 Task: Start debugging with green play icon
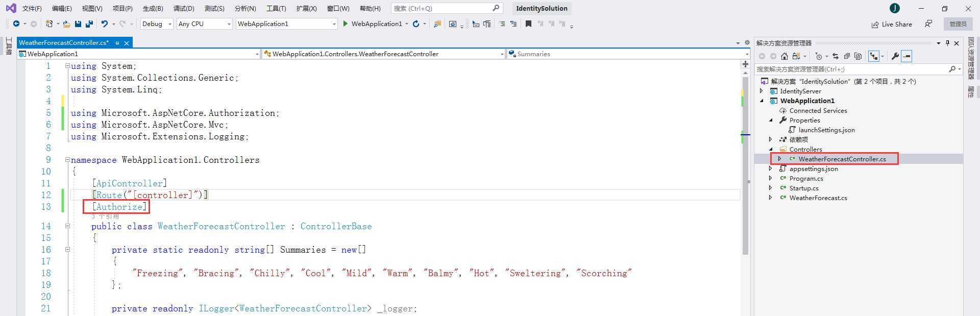(346, 23)
